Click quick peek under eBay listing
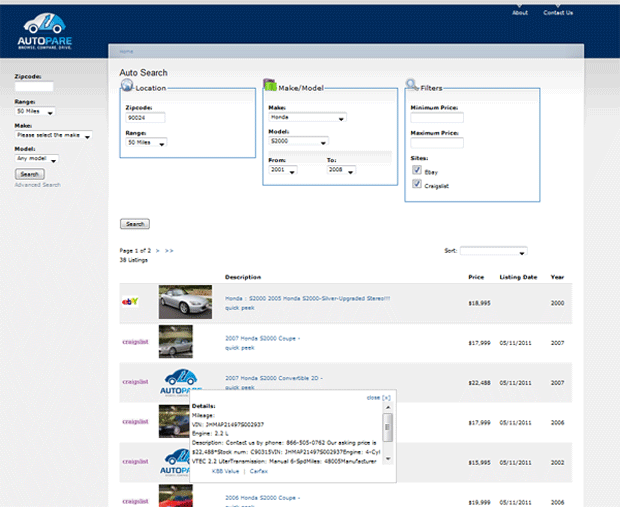Viewport: 620px width, 507px height. [240, 308]
